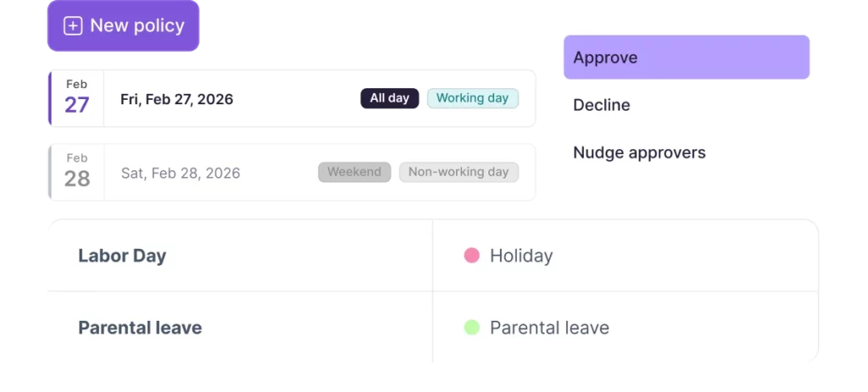868x392 pixels.
Task: Click the pink Holiday color dot
Action: coord(471,256)
